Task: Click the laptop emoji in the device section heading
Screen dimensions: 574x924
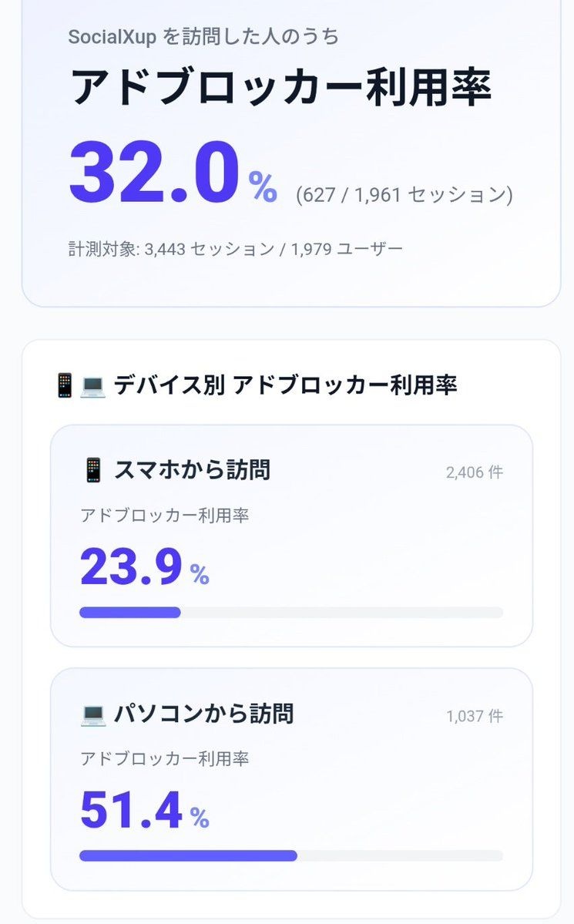Action: [92, 385]
